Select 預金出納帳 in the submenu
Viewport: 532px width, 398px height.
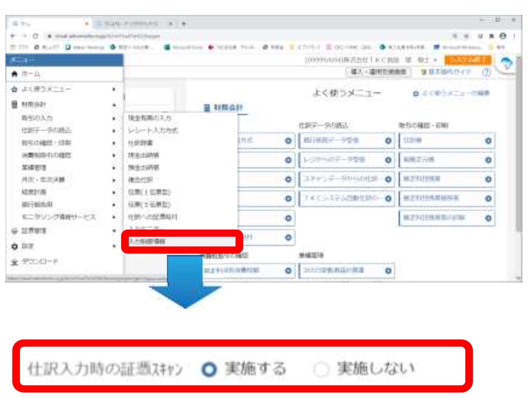tap(144, 167)
